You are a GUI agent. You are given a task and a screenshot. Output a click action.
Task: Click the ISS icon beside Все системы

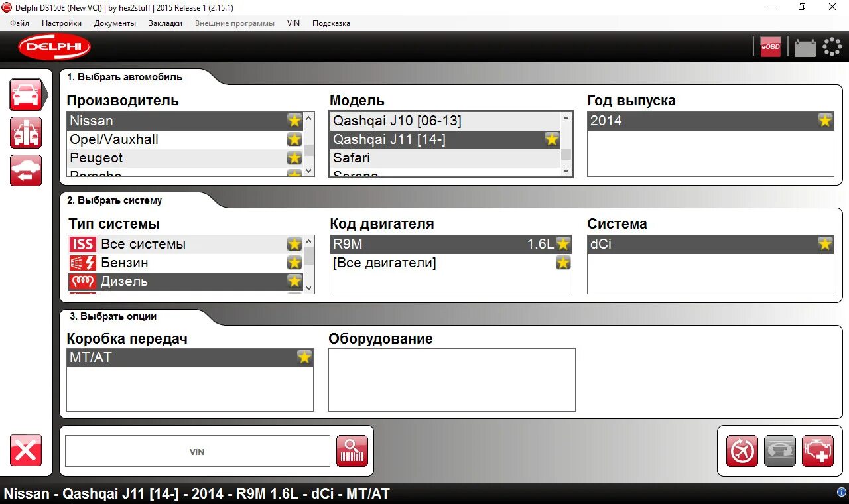click(83, 244)
